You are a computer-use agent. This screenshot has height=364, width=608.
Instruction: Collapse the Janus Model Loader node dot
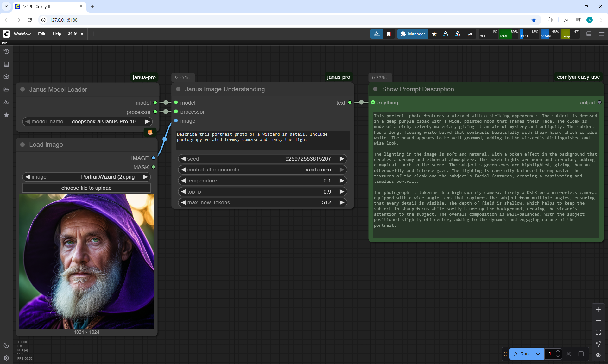tap(22, 89)
